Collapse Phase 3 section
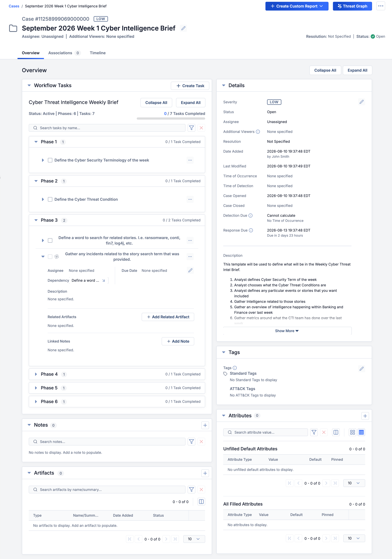Viewport: 392px width, 559px height. (36, 220)
